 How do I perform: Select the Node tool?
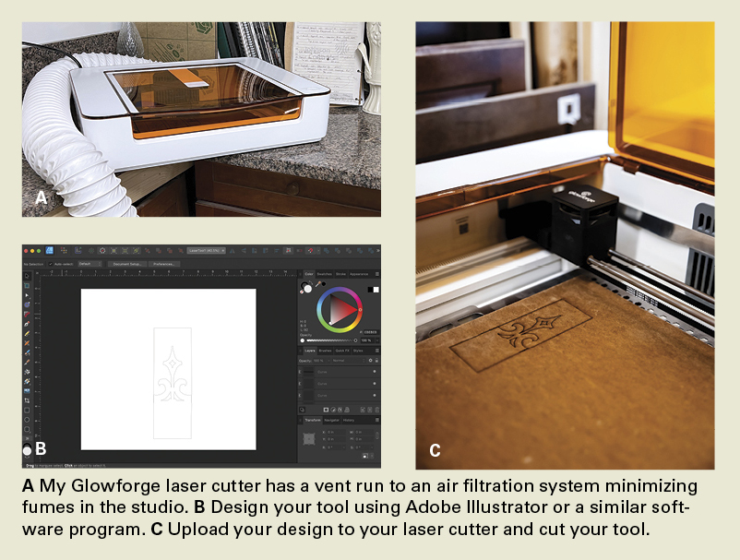pyautogui.click(x=27, y=294)
